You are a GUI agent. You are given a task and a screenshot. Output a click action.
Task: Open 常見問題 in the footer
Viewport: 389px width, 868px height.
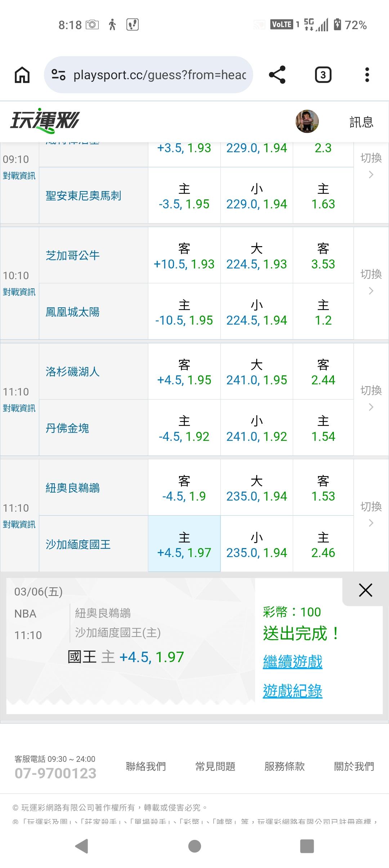pos(215,767)
